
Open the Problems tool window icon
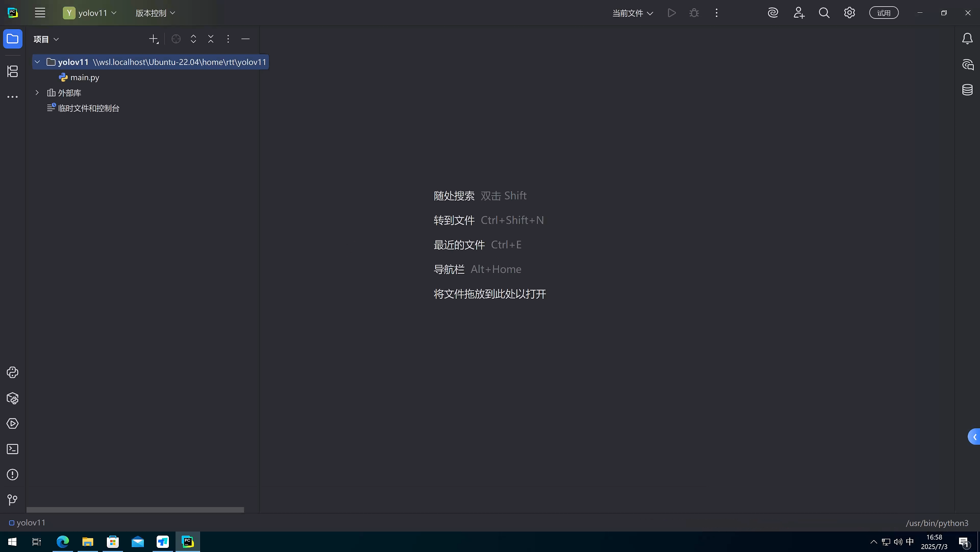[13, 475]
